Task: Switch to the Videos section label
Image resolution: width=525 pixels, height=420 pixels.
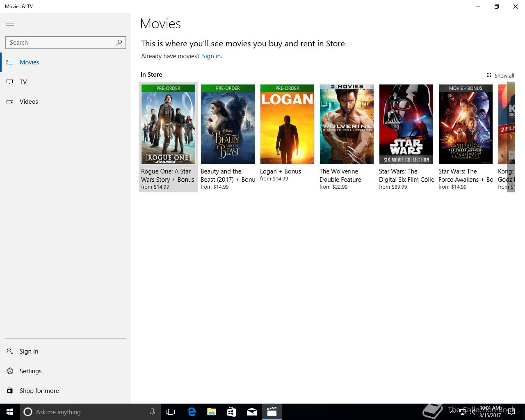Action: [29, 102]
